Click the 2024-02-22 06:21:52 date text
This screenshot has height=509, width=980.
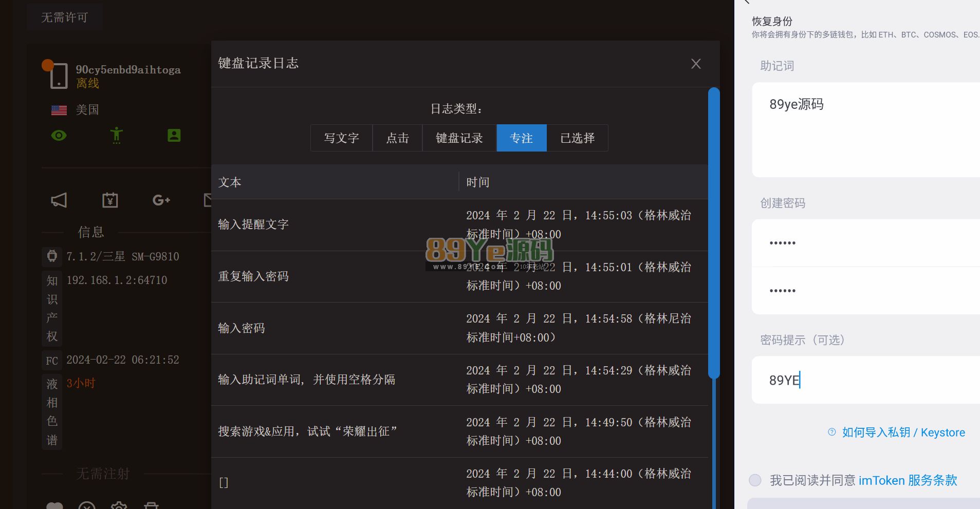click(123, 360)
